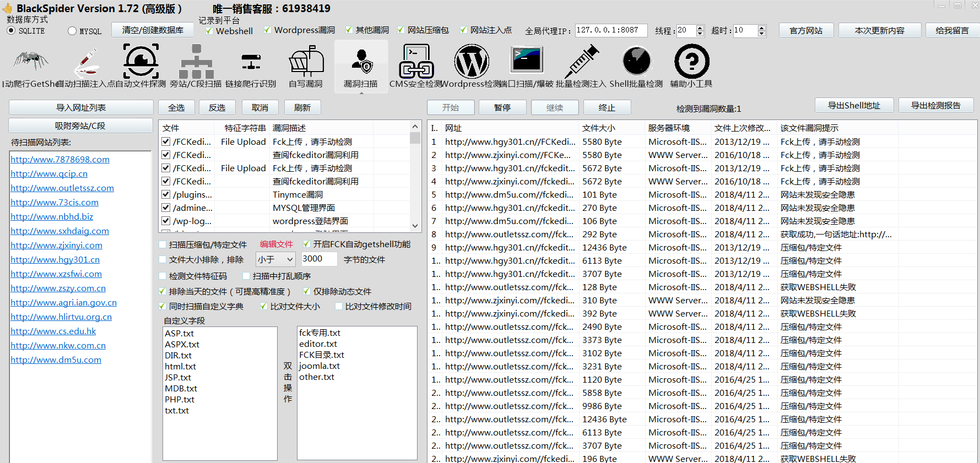980x463 pixels.
Task: Click the 全局代理IP input field
Action: pos(611,30)
